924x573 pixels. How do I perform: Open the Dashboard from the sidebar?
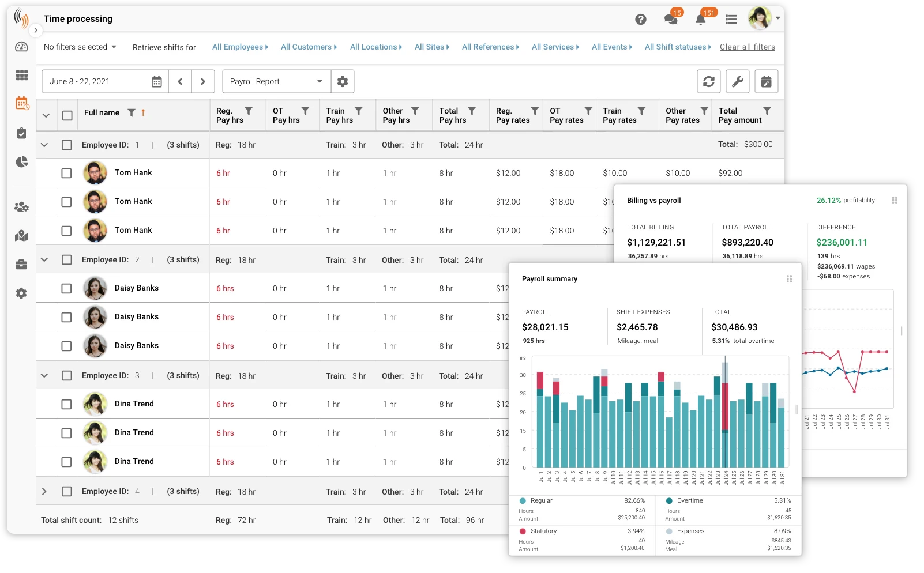click(x=21, y=47)
